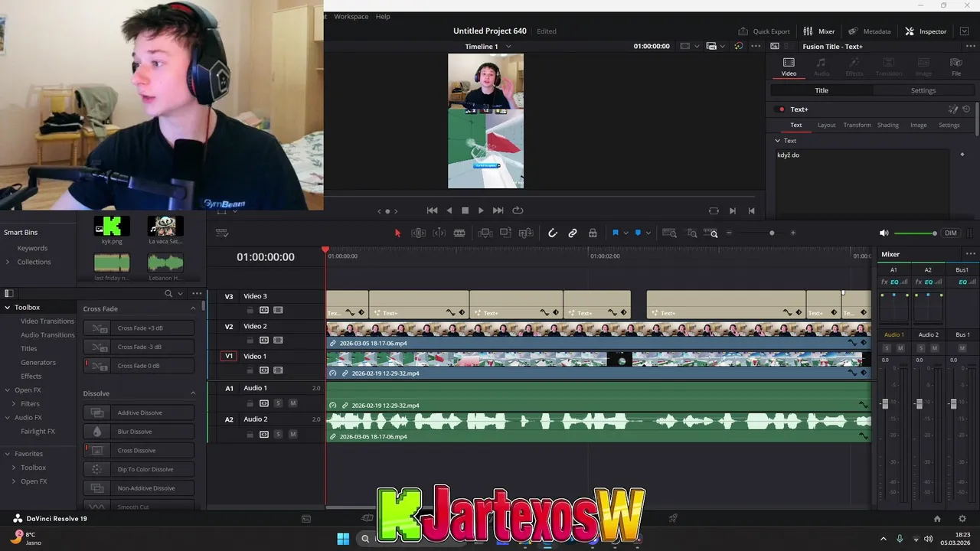Solo the Audio 1 track
This screenshot has width=980, height=551.
click(278, 403)
